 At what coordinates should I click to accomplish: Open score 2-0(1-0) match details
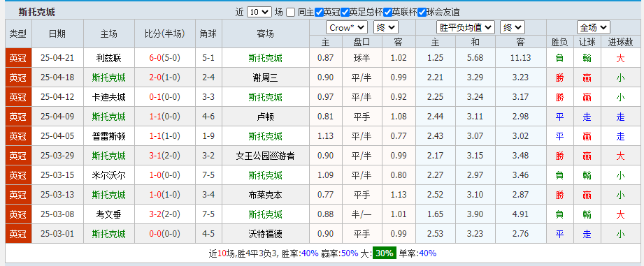(165, 77)
